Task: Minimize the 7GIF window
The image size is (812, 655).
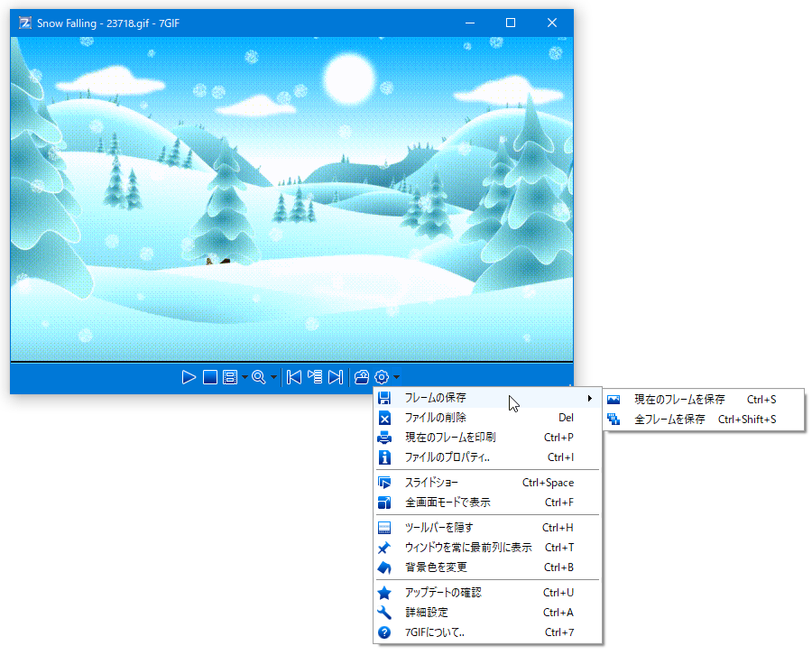Action: click(x=470, y=23)
